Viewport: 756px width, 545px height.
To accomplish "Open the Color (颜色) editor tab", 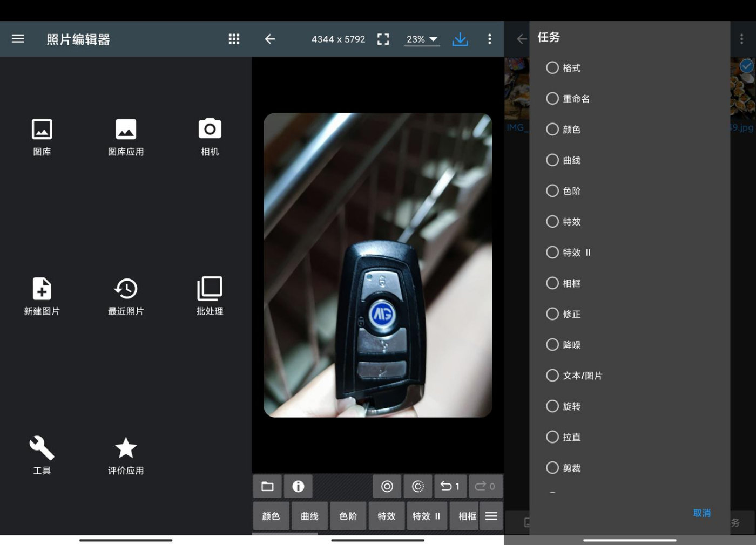I will (x=271, y=516).
